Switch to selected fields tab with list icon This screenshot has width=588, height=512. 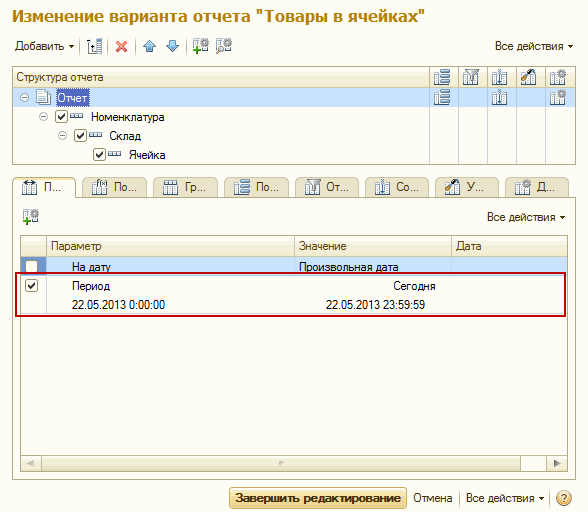pyautogui.click(x=256, y=187)
